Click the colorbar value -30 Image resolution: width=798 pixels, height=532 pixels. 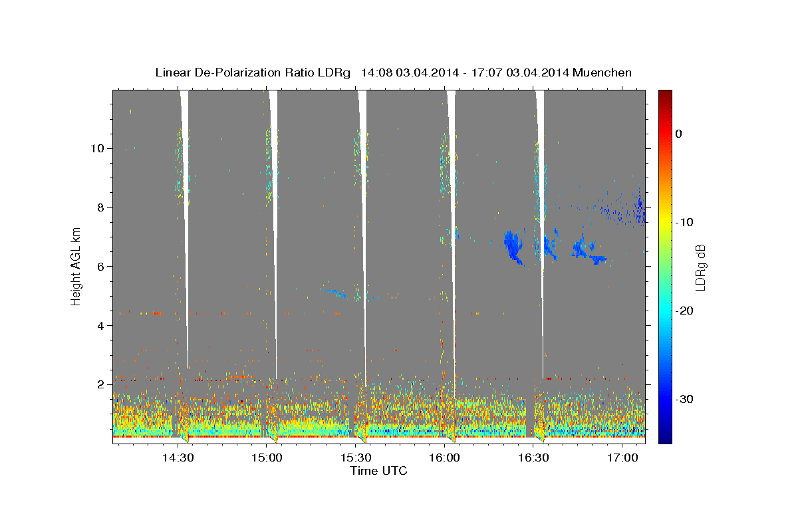[684, 399]
